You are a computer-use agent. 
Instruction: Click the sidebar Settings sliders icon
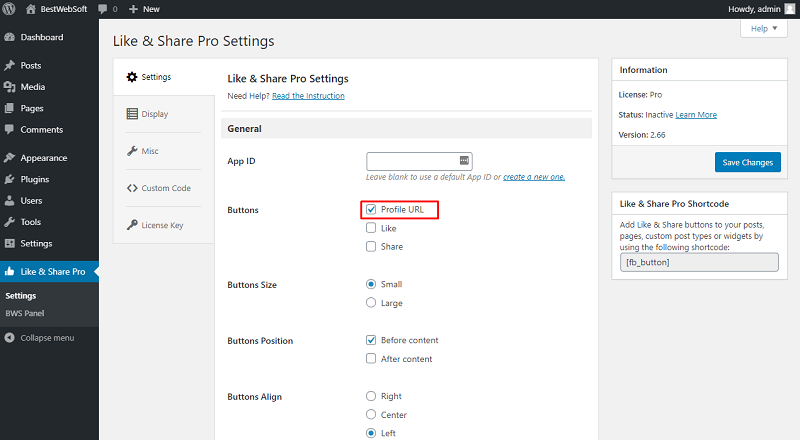9,243
